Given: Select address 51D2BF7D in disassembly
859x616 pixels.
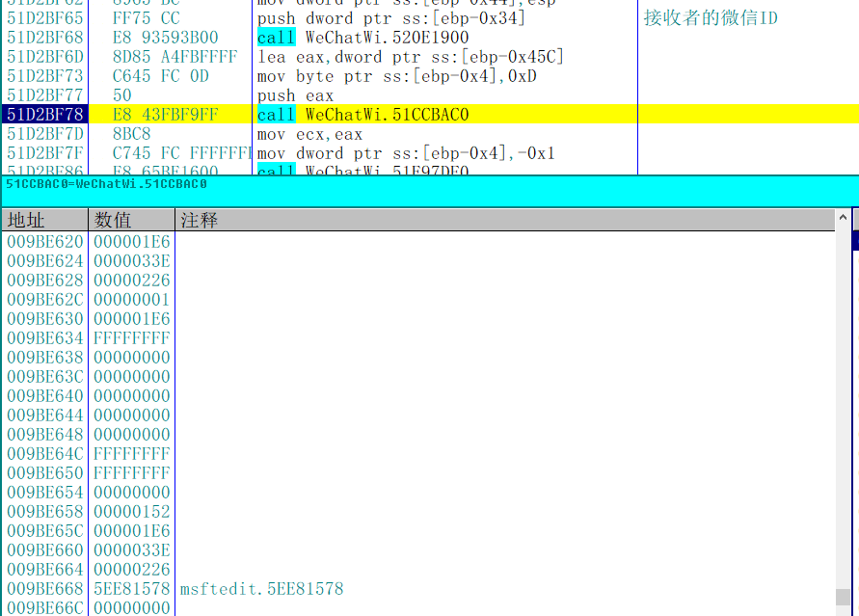Looking at the screenshot, I should [45, 134].
